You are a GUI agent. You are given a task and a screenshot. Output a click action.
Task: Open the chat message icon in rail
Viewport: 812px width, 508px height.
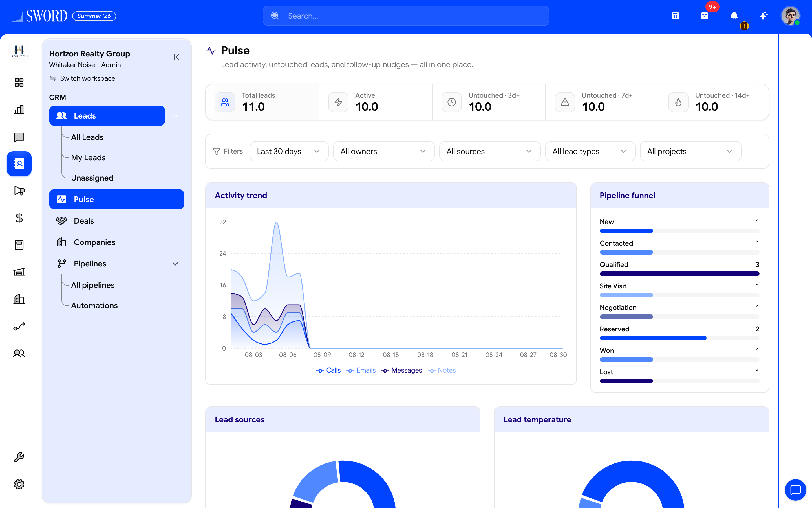[19, 137]
